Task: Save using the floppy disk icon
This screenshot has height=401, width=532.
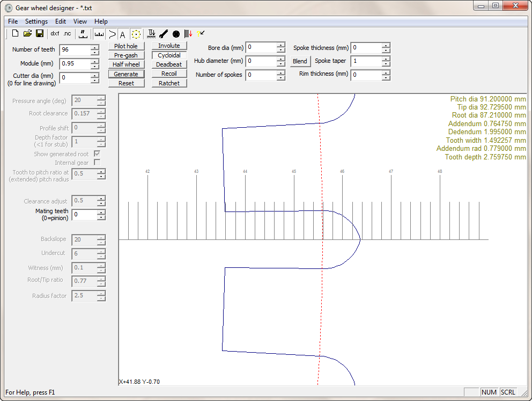Action: pyautogui.click(x=40, y=34)
